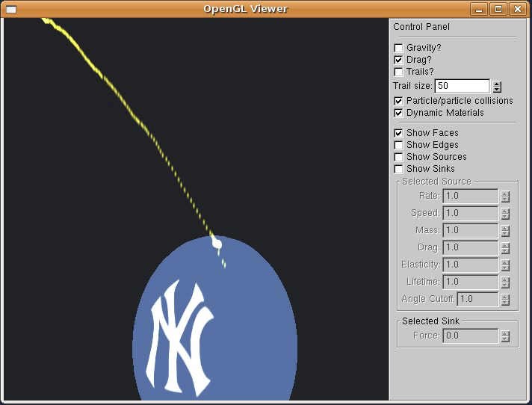
Task: Click the Elasticity stepper arrows
Action: pos(505,265)
